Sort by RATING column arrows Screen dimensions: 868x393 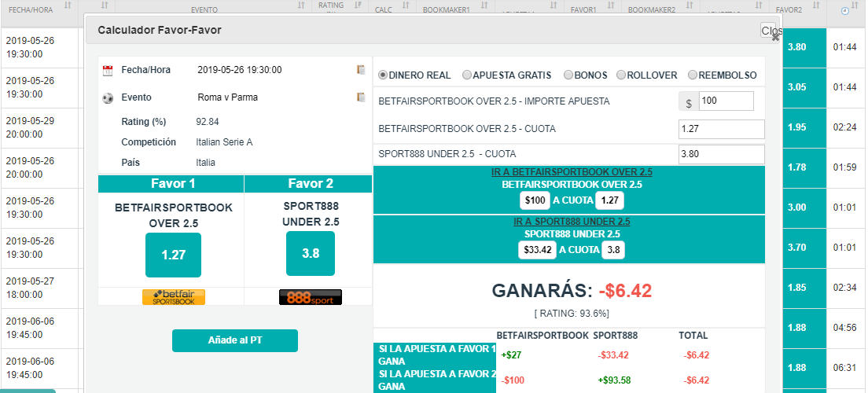[358, 6]
